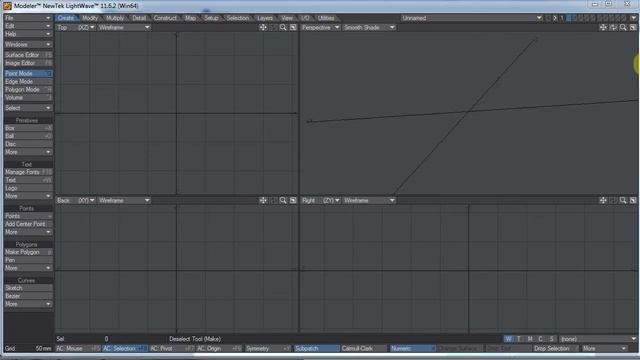Click the next object arrow beside layer 1
Image resolution: width=640 pixels, height=360 pixels.
(x=555, y=18)
